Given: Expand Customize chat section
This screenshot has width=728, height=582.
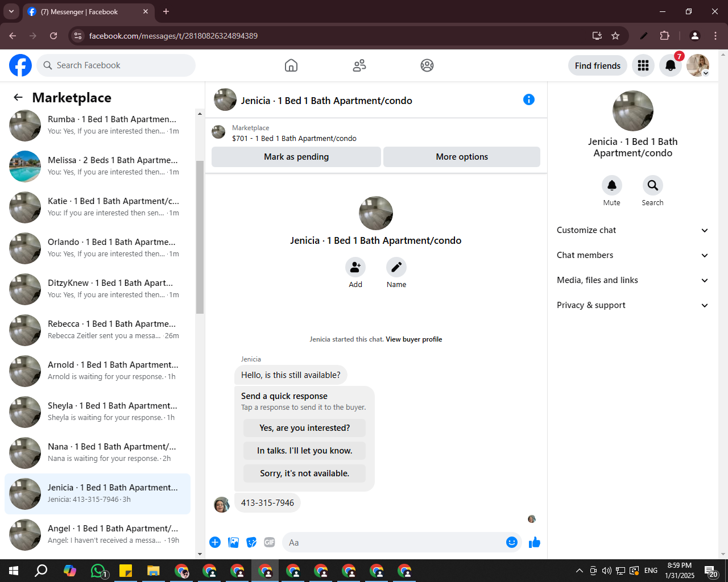Looking at the screenshot, I should (632, 230).
